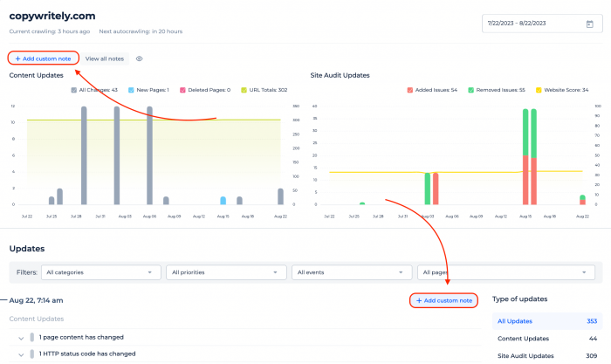Select Content Updates filter with 44 count
The image size is (611, 364).
pyautogui.click(x=547, y=339)
